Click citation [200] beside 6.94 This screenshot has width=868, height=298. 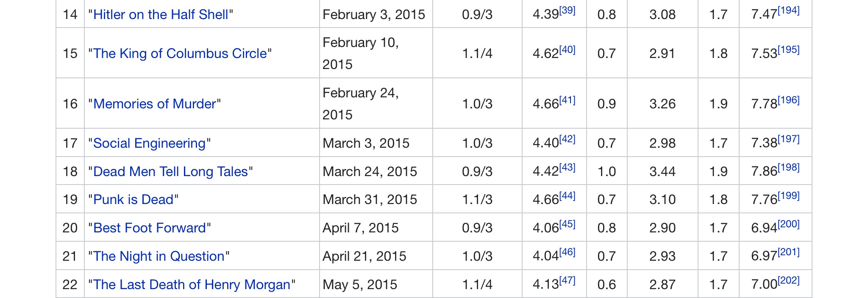[789, 224]
